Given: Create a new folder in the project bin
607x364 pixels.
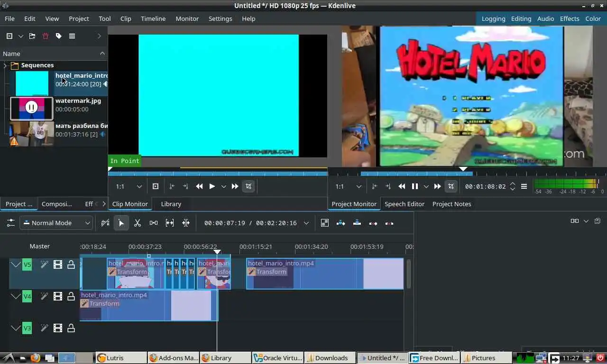Looking at the screenshot, I should (x=32, y=36).
